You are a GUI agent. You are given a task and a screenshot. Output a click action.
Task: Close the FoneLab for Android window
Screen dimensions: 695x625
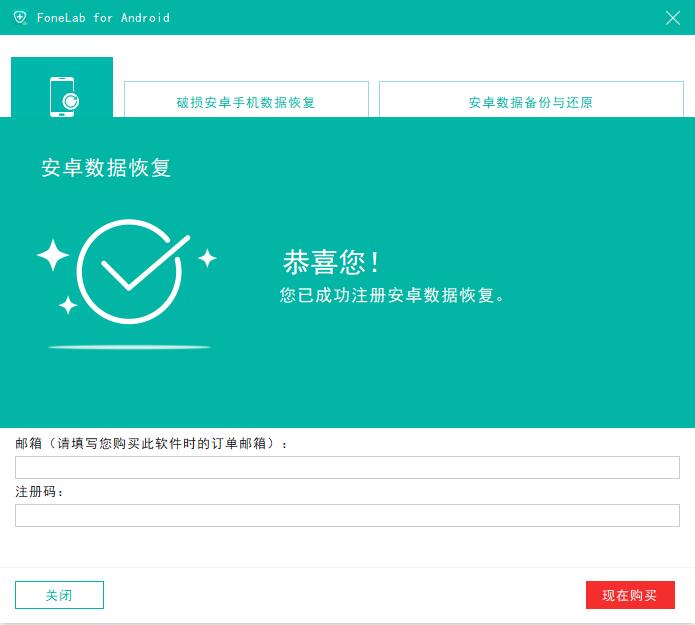tap(672, 18)
